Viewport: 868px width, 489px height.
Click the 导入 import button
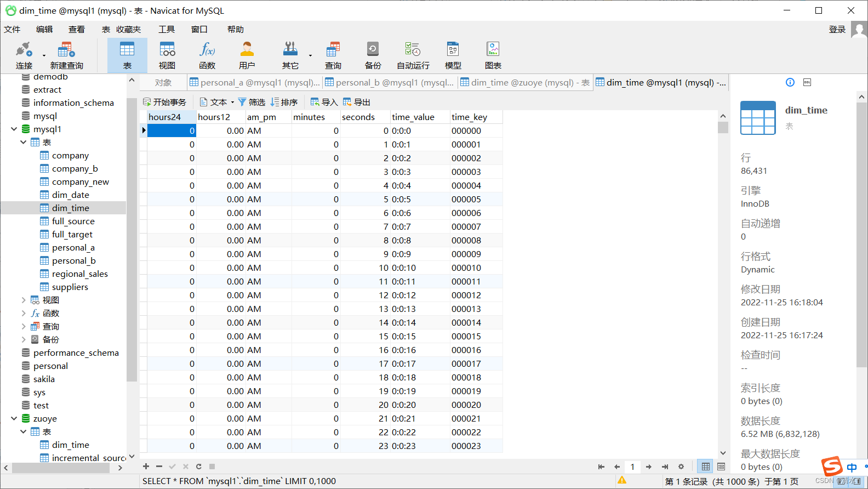coord(324,102)
